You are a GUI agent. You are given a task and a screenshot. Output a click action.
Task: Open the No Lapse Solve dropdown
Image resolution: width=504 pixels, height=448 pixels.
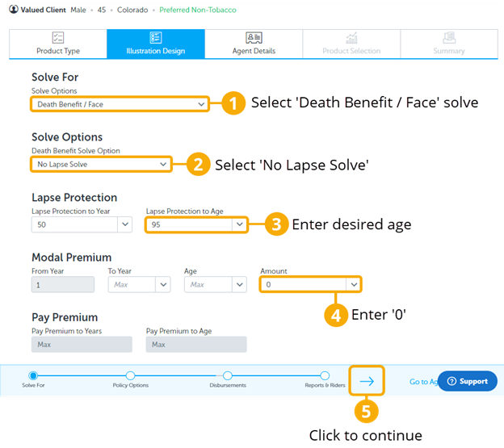click(101, 164)
